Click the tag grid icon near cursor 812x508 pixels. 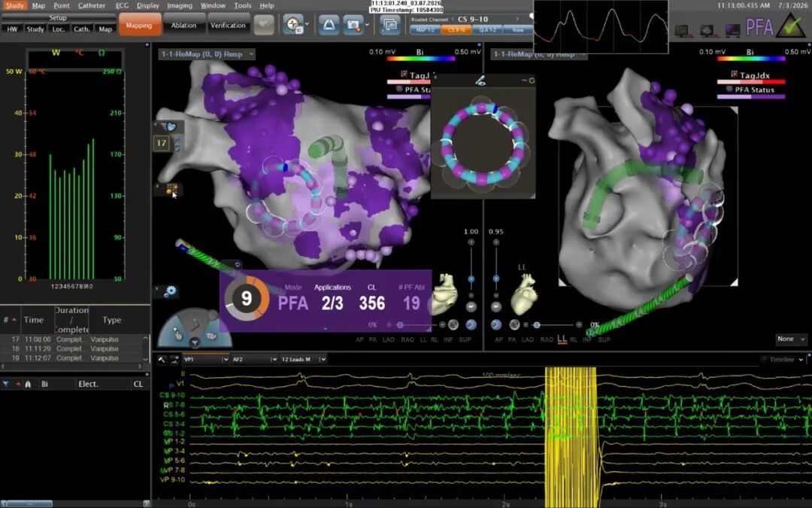click(171, 189)
